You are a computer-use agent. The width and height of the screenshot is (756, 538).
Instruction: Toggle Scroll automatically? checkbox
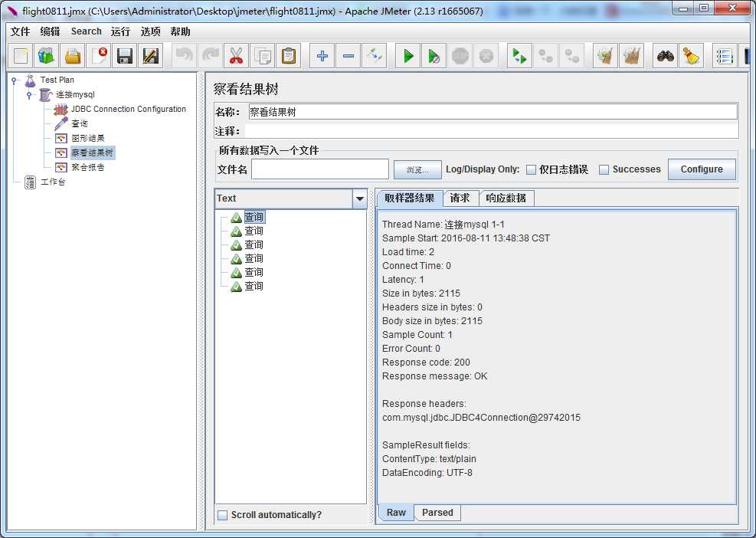click(x=222, y=515)
